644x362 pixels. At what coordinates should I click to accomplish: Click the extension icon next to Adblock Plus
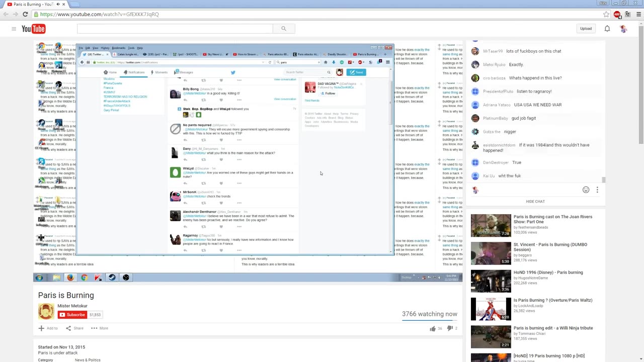coord(627,14)
